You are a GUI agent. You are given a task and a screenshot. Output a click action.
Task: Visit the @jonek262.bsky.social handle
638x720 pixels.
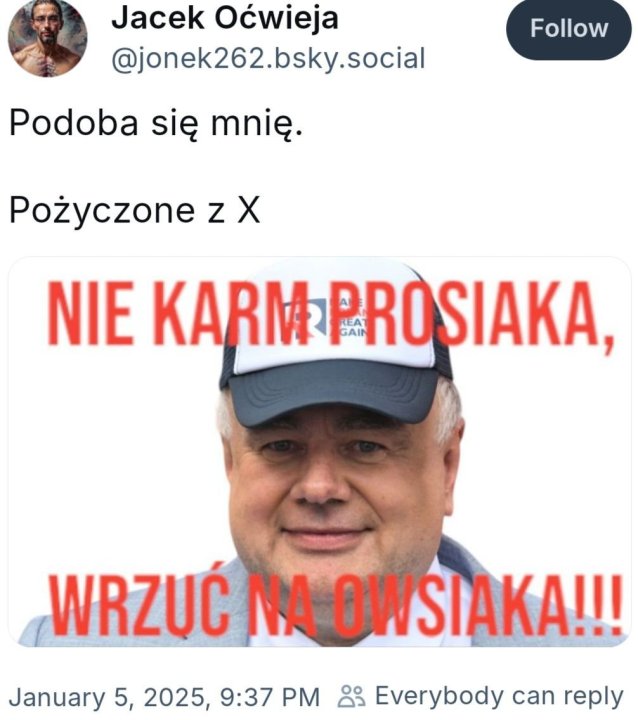(x=268, y=59)
